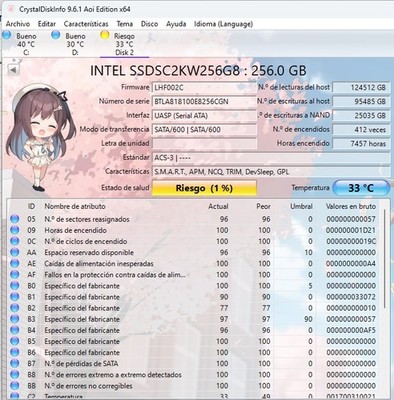This screenshot has height=400, width=394.
Task: Click the status dot for attribute 05
Action: pos(14,219)
